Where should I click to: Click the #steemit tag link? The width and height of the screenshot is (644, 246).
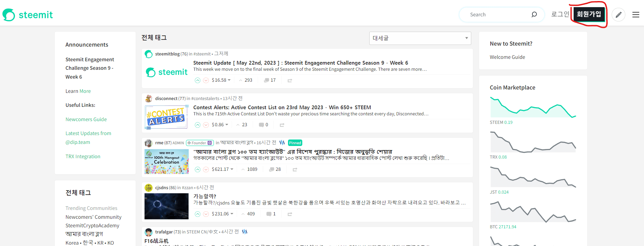click(202, 54)
